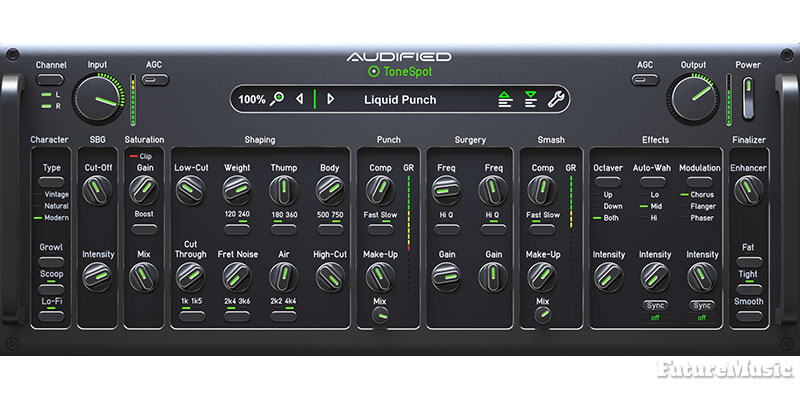Click the Cut Through knob
The width and height of the screenshot is (800, 400).
(190, 277)
